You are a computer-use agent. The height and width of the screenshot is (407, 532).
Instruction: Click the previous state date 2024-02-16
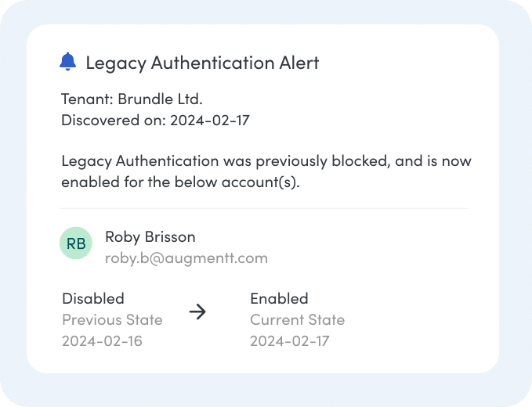point(102,341)
